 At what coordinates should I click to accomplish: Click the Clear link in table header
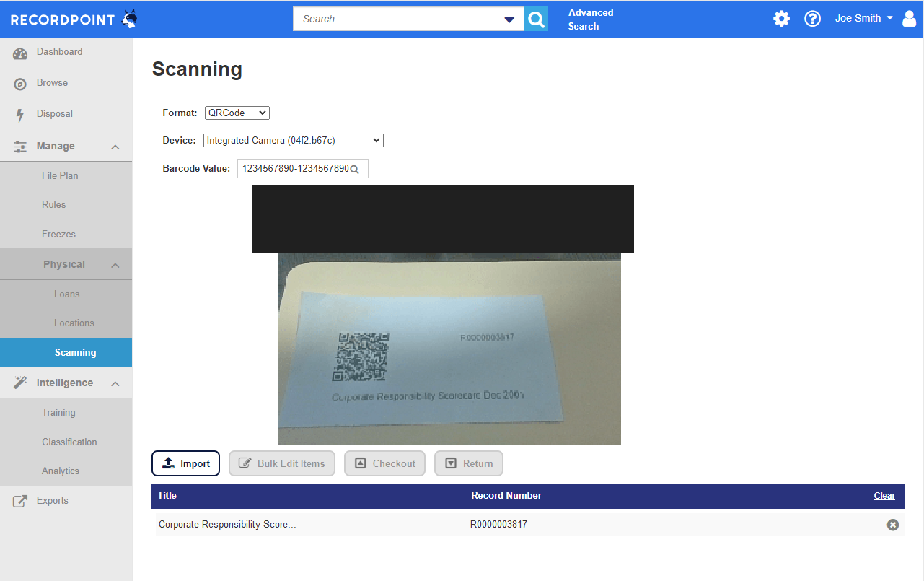(x=884, y=496)
